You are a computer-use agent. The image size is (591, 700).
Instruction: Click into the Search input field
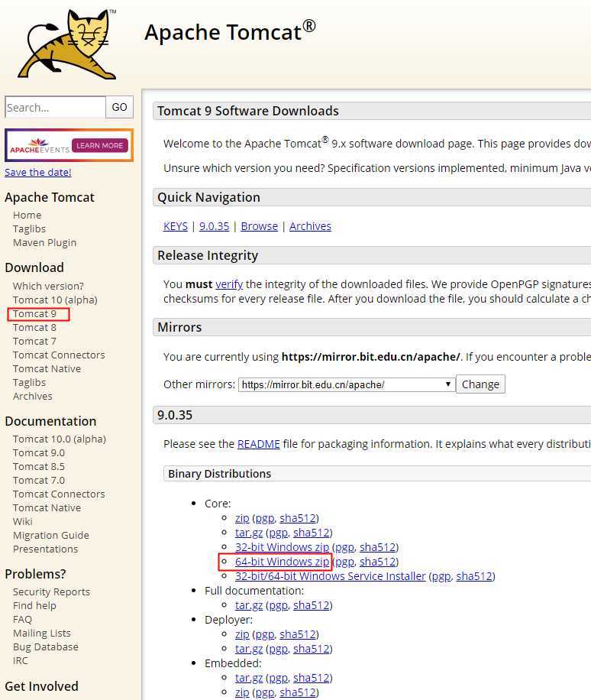pyautogui.click(x=55, y=108)
